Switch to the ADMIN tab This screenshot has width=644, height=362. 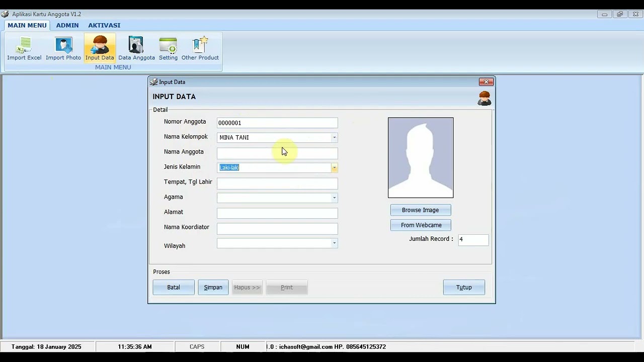tap(67, 25)
